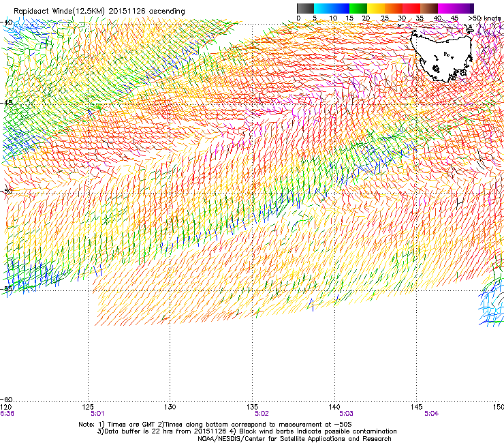Viewport: 504px width, 443px height.
Task: Click the purple time label "5:02"
Action: point(262,414)
